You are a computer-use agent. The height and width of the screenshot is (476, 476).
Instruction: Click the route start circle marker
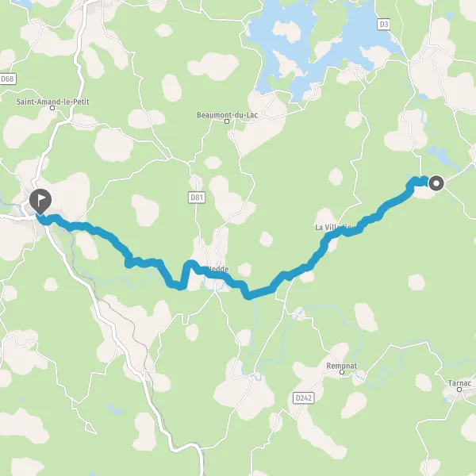pyautogui.click(x=436, y=183)
